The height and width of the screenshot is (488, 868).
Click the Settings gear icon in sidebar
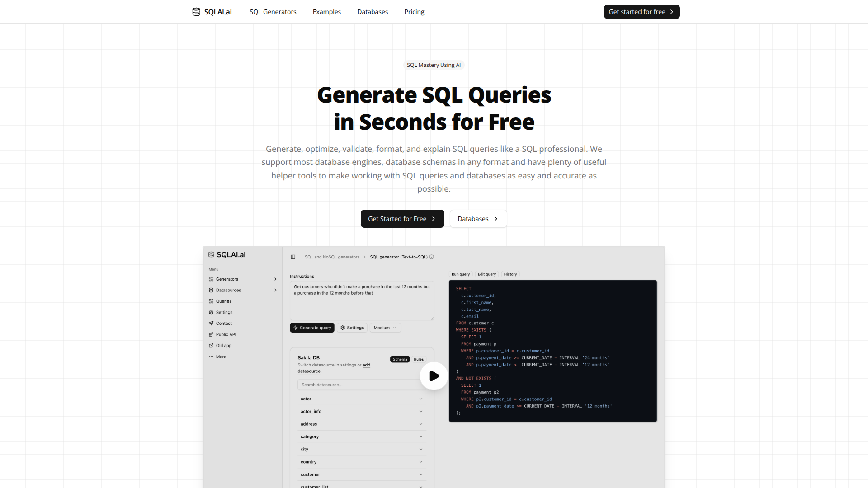[x=211, y=312]
